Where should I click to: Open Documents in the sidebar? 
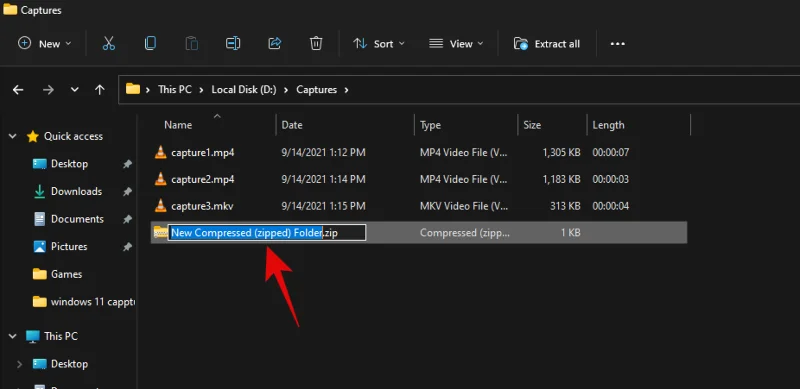[x=77, y=219]
